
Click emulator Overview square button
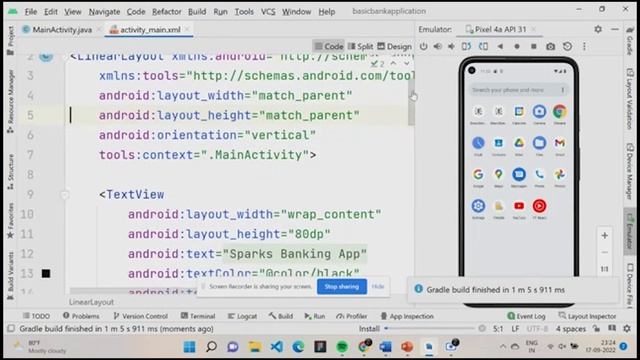(533, 47)
